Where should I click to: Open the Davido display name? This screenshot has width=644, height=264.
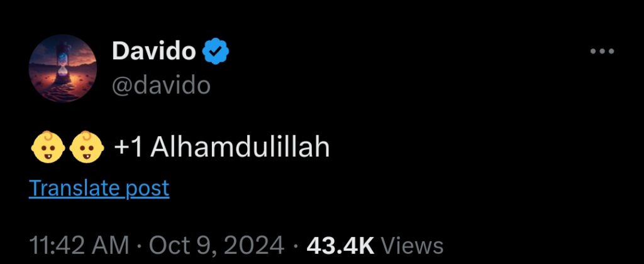pyautogui.click(x=154, y=51)
